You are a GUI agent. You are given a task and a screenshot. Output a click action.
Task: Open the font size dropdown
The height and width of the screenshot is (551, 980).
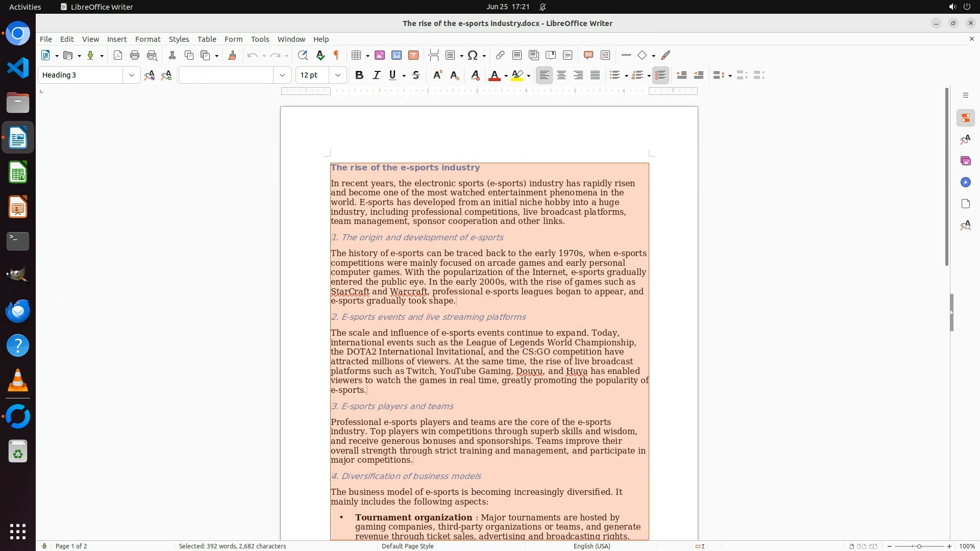338,76
